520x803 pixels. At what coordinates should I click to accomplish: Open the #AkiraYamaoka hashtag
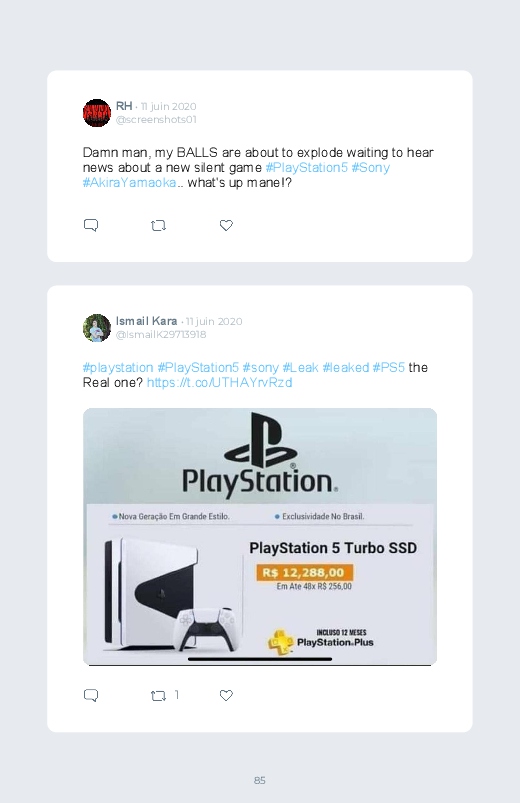[129, 183]
